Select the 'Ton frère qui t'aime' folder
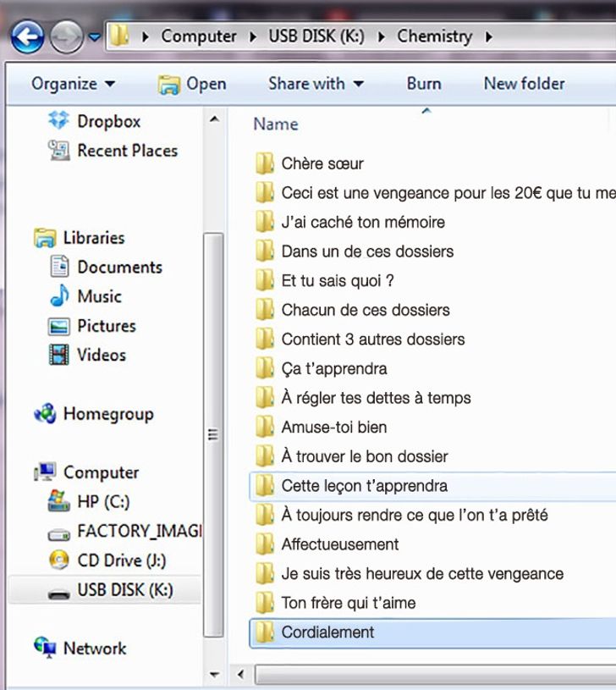Screen dimensions: 616x690 coord(348,603)
